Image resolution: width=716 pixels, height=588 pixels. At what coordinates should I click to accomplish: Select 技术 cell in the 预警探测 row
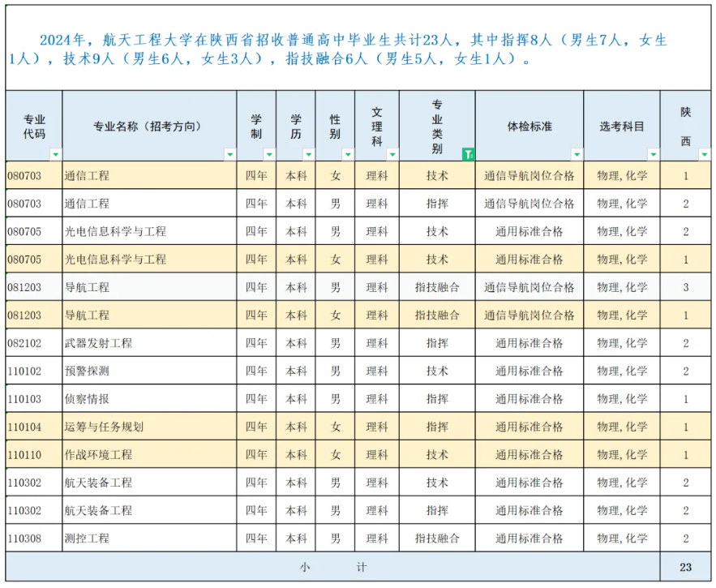point(437,371)
